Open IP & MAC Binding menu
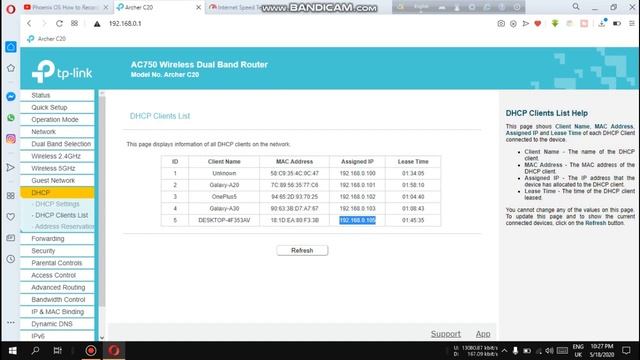 pyautogui.click(x=57, y=312)
